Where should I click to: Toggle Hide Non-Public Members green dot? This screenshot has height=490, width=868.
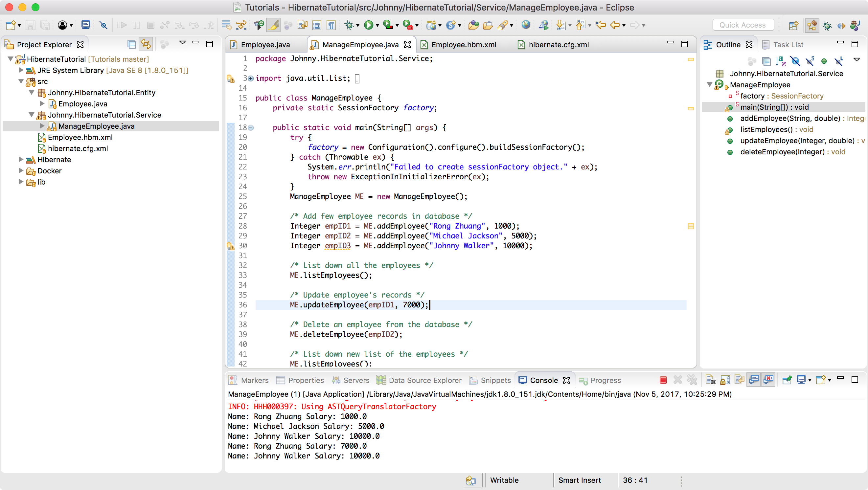[824, 61]
